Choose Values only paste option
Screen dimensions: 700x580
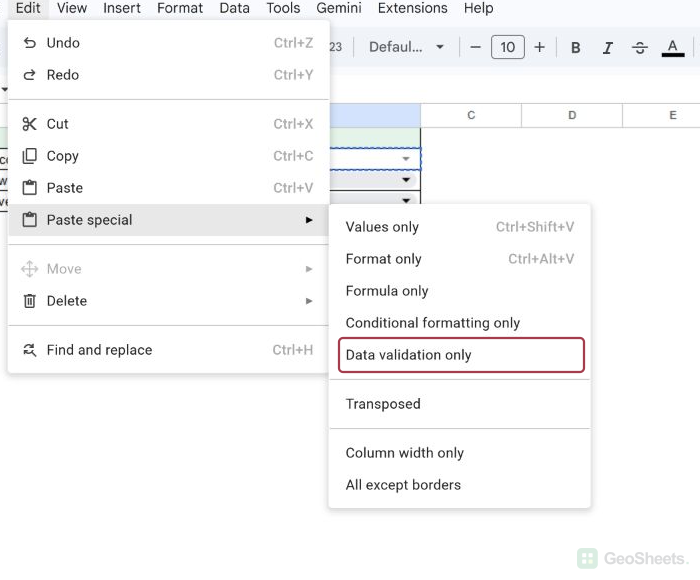460,227
